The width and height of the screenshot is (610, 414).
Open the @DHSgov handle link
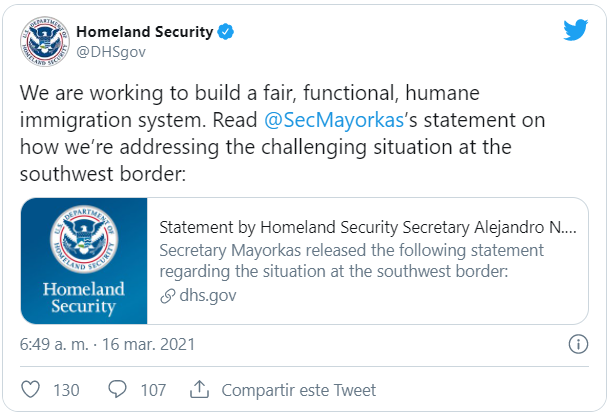click(x=111, y=52)
